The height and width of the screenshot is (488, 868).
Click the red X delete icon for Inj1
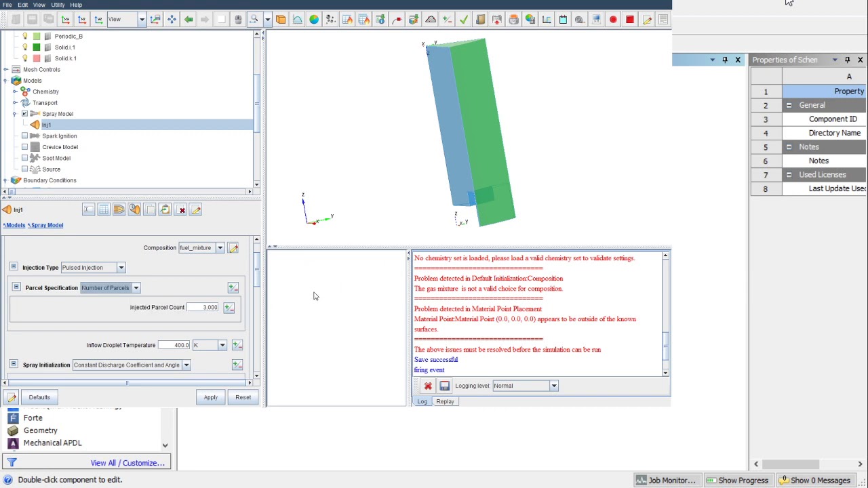(181, 210)
